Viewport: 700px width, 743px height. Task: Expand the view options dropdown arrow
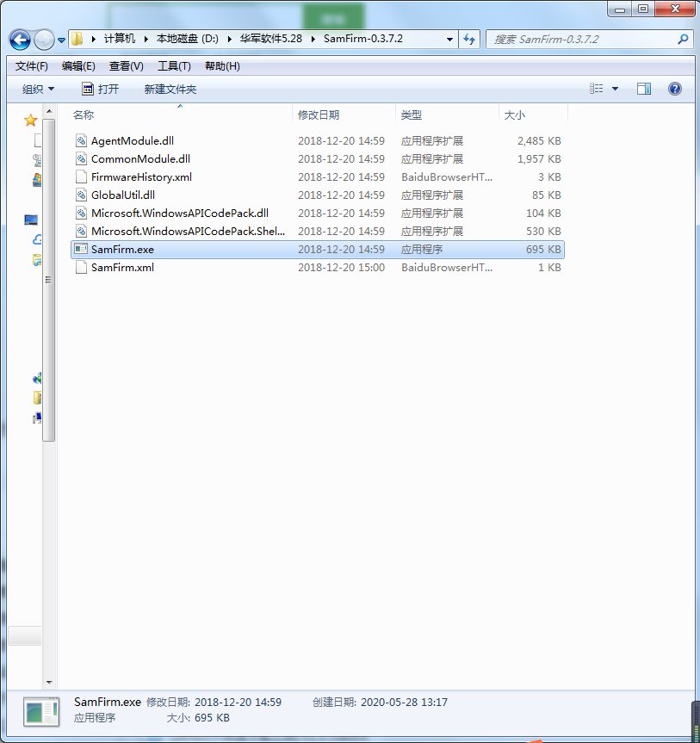[615, 89]
